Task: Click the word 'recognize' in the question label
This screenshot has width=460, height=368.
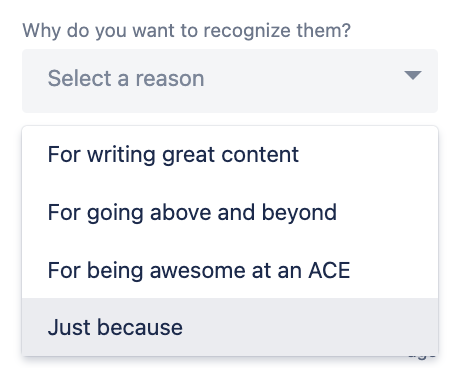Action: coord(247,31)
